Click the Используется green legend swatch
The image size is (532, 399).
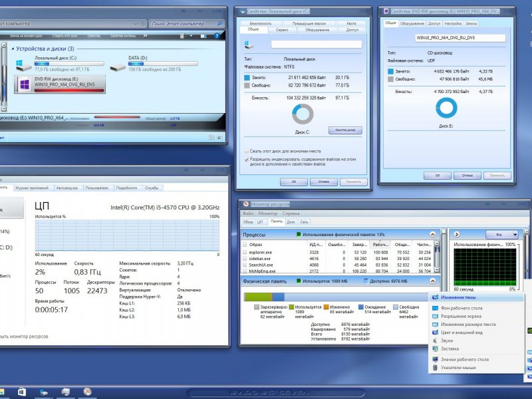(291, 307)
